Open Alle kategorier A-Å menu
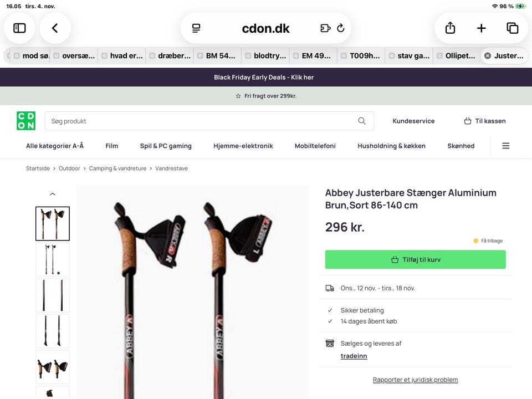This screenshot has width=532, height=399. pyautogui.click(x=55, y=146)
